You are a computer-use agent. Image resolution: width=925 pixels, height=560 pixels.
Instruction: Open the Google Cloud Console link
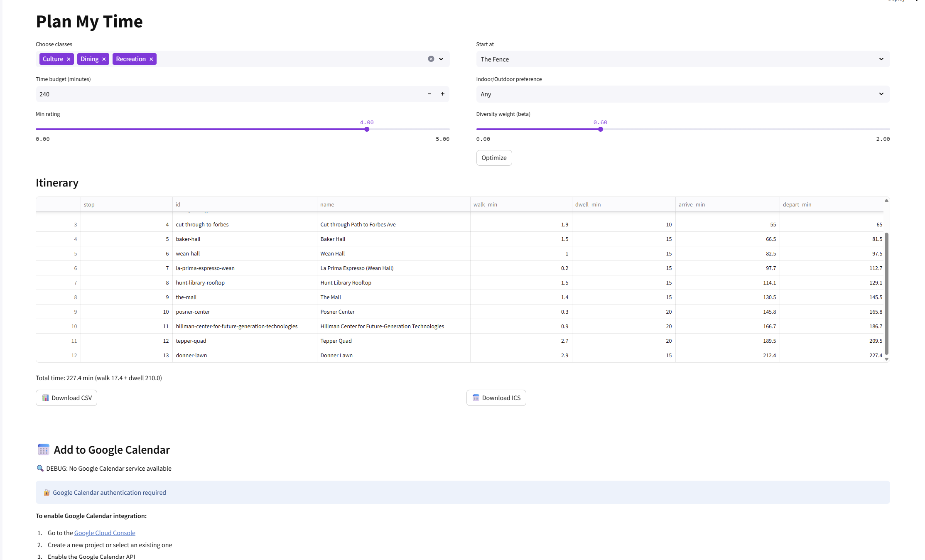(x=105, y=533)
